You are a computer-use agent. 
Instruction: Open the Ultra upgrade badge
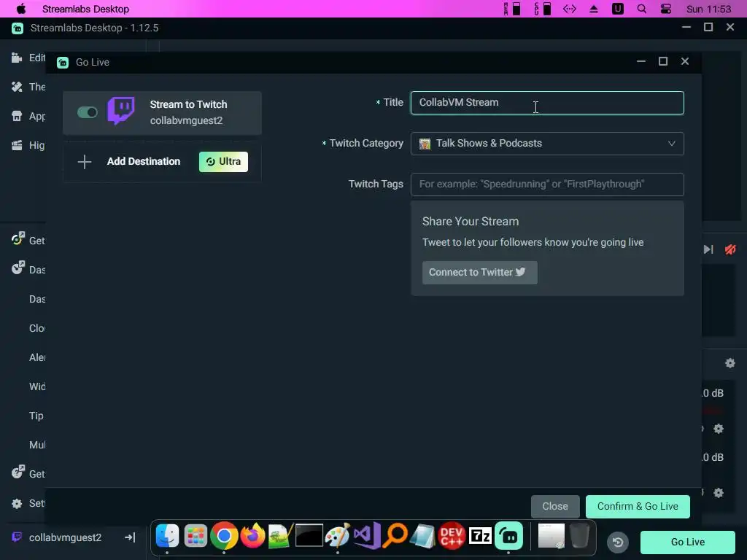point(223,161)
